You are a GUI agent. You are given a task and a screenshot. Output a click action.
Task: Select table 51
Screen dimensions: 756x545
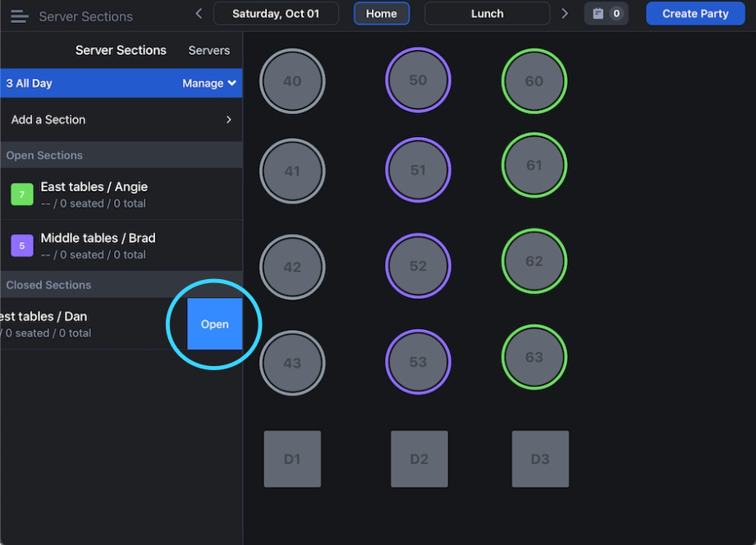pyautogui.click(x=418, y=170)
